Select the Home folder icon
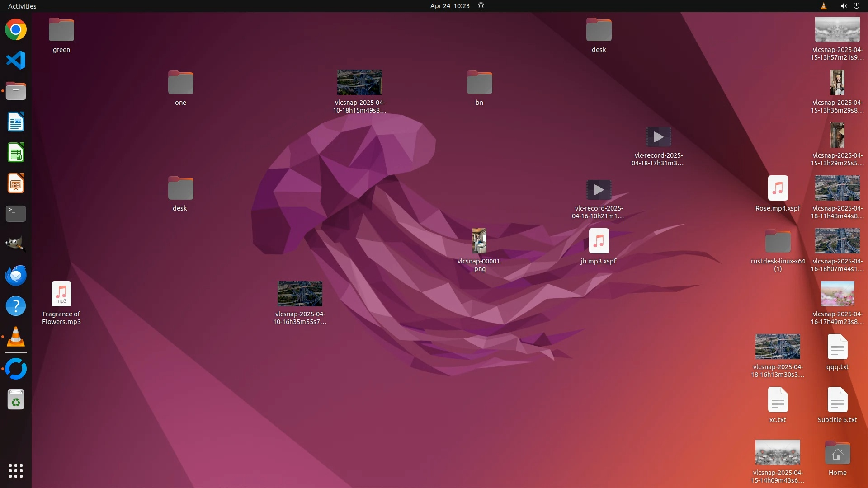Image resolution: width=868 pixels, height=488 pixels. point(837,453)
